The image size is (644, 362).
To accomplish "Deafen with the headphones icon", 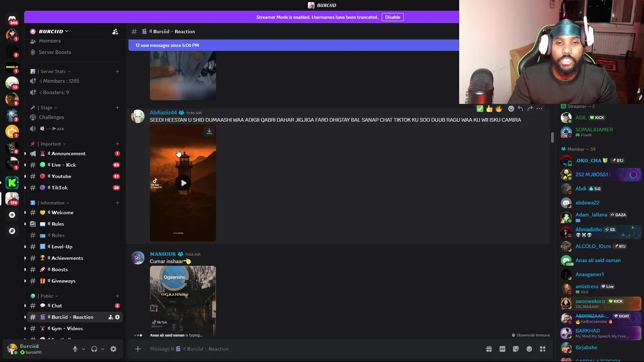I will point(94,349).
